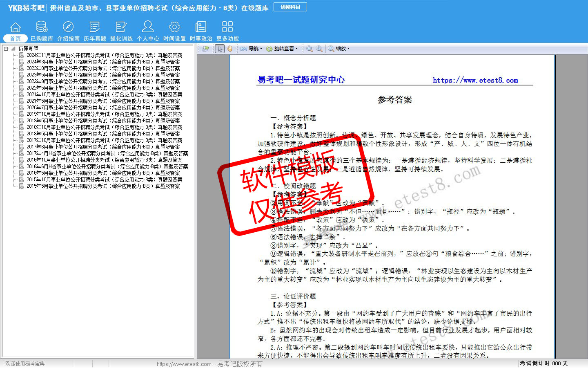Open 已购题库 purchased question bank
588x368 pixels.
(42, 31)
